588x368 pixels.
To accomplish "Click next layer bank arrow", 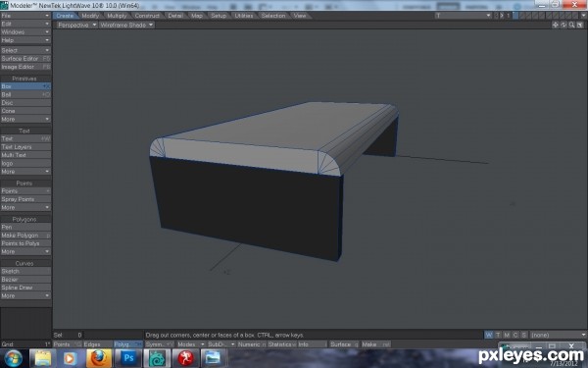I will (x=502, y=16).
